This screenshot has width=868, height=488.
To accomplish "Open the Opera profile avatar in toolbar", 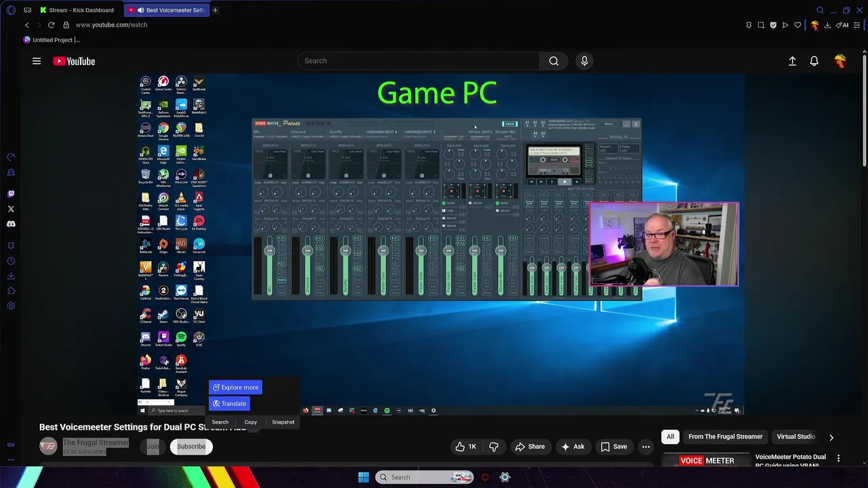I will (x=814, y=25).
